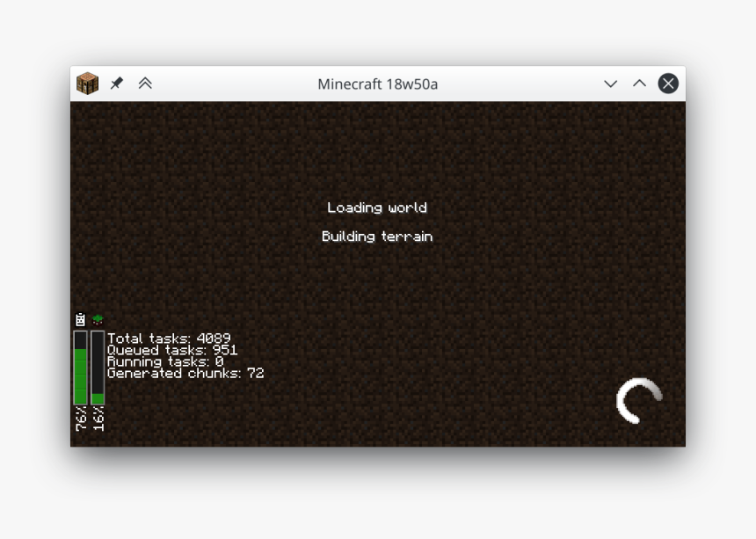The image size is (756, 539).
Task: Click the 16% chunk progress bar
Action: point(97,369)
